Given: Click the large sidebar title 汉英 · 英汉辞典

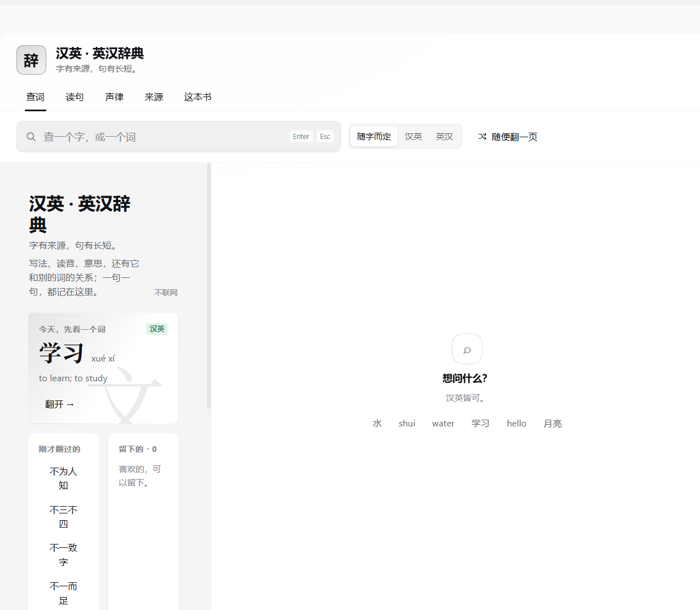Looking at the screenshot, I should (80, 214).
